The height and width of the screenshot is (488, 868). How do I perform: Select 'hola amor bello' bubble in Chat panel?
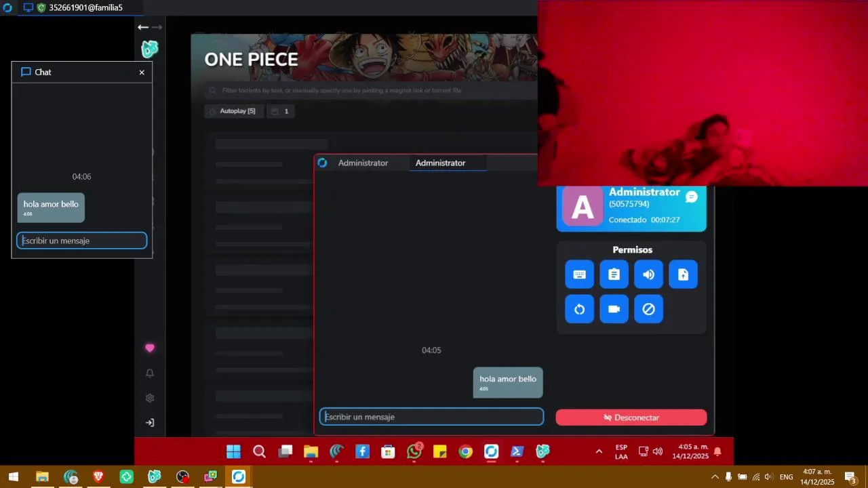[51, 207]
